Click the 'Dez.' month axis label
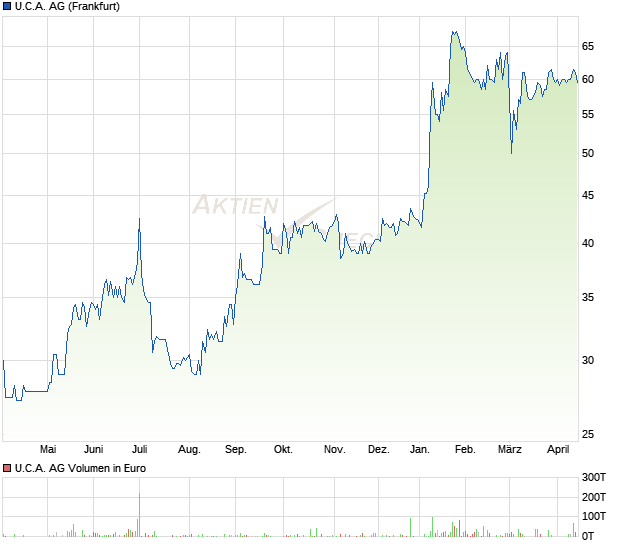 tap(379, 450)
